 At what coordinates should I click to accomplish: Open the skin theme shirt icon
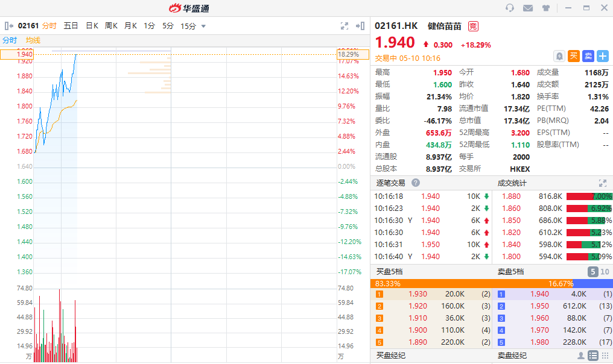546,8
